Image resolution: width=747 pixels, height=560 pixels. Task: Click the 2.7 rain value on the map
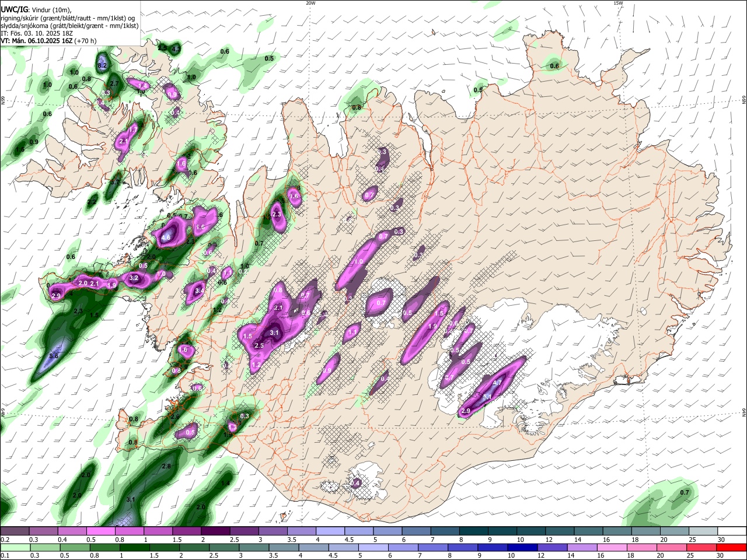[x=114, y=83]
